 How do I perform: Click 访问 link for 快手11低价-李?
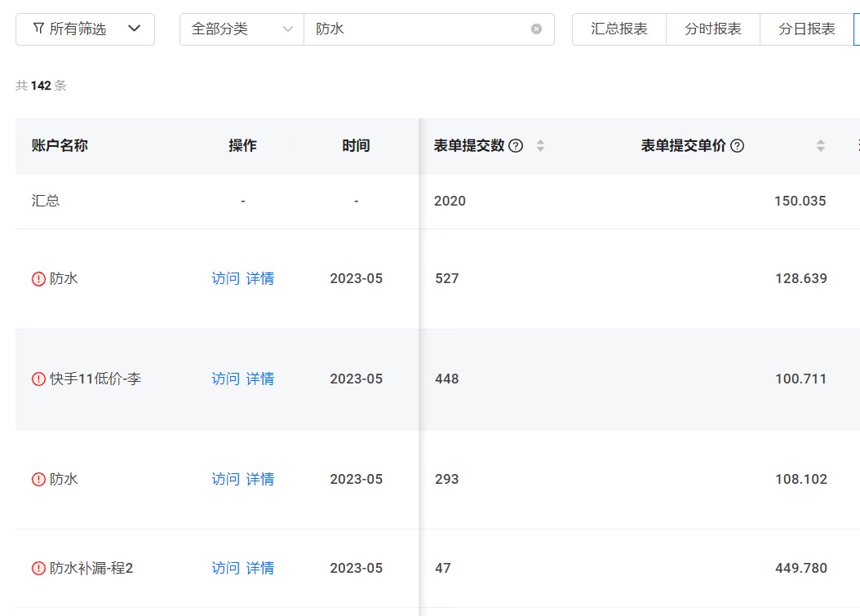[x=225, y=379]
